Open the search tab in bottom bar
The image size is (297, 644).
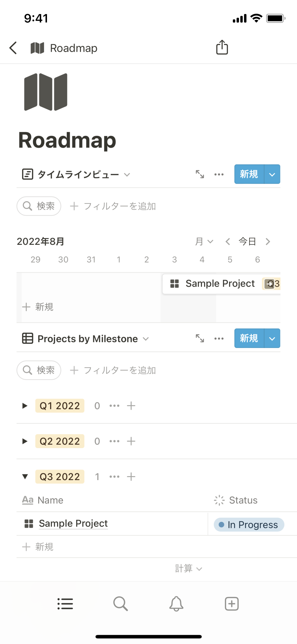click(121, 604)
